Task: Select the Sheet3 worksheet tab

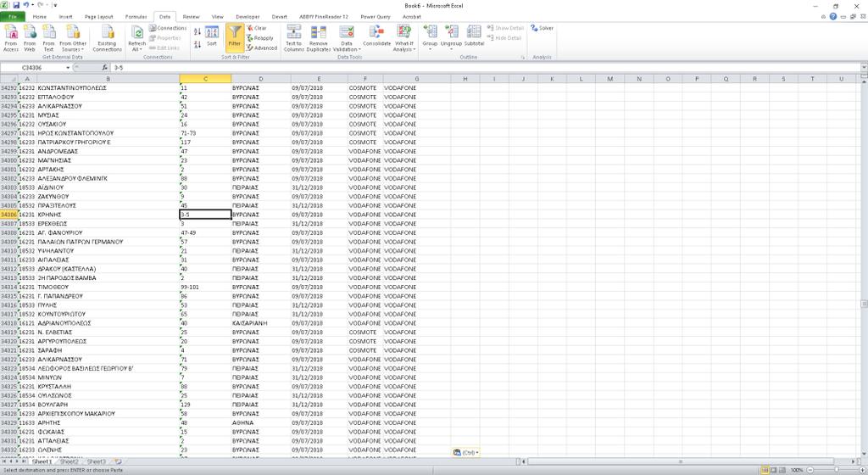Action: 96,461
